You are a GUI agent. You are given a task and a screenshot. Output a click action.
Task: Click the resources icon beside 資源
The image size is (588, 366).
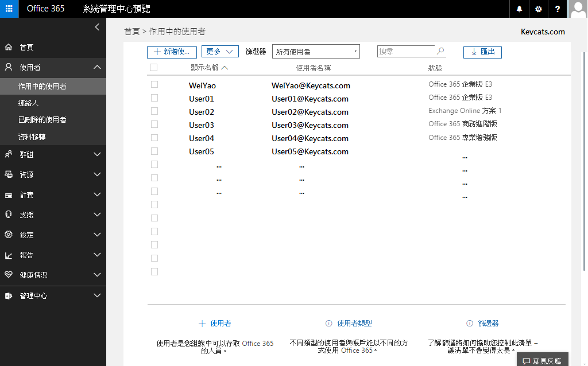[x=9, y=174]
